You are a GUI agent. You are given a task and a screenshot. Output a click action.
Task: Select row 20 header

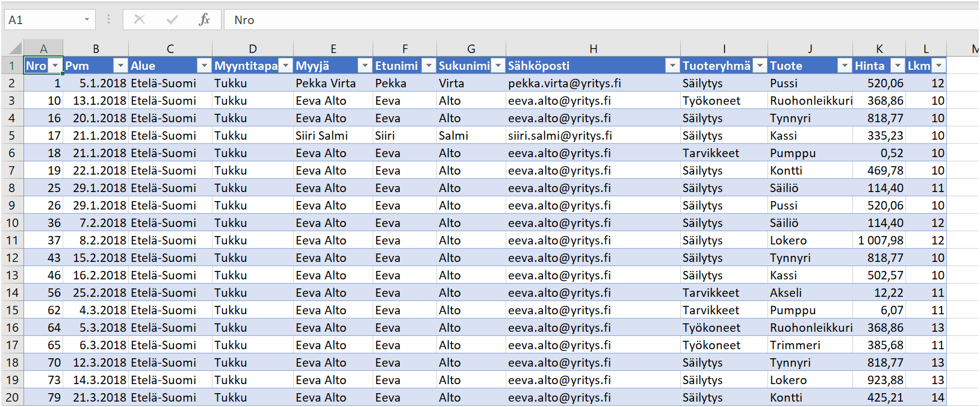pyautogui.click(x=12, y=397)
